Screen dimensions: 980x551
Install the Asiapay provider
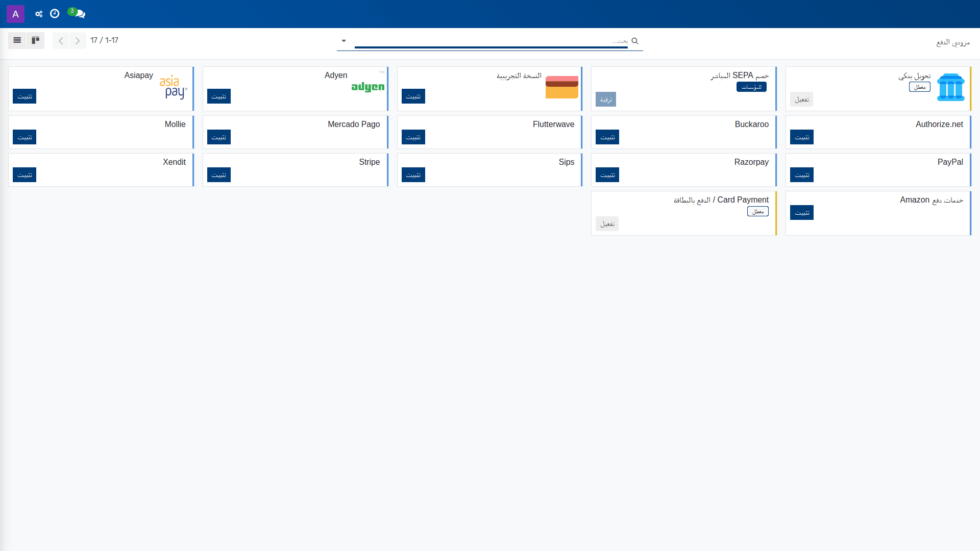[24, 96]
